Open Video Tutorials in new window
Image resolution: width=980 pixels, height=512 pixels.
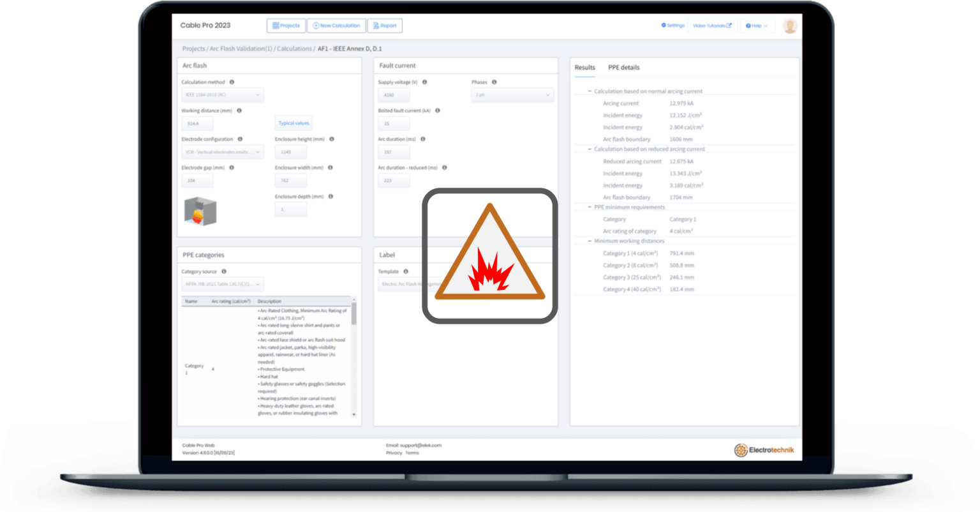tap(710, 26)
